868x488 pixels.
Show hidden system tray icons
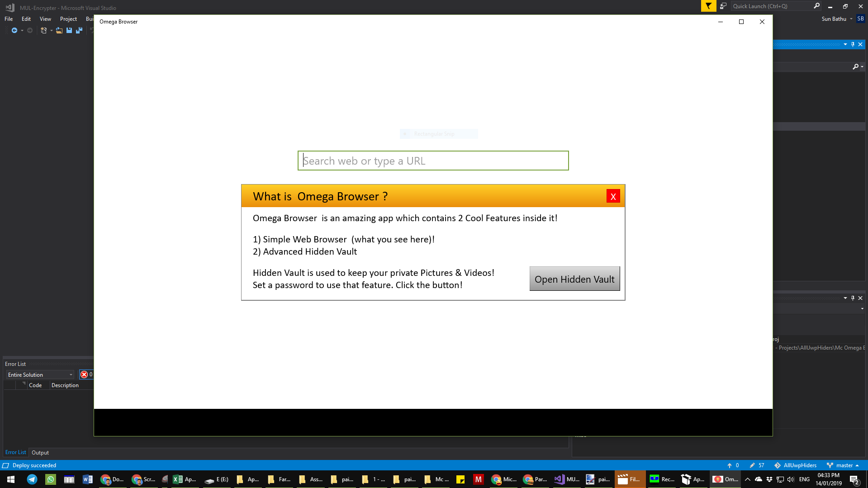(x=747, y=479)
